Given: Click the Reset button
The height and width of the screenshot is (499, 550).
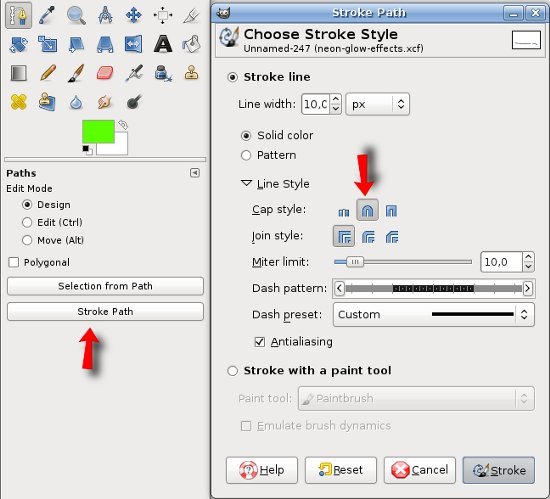Looking at the screenshot, I should click(341, 470).
